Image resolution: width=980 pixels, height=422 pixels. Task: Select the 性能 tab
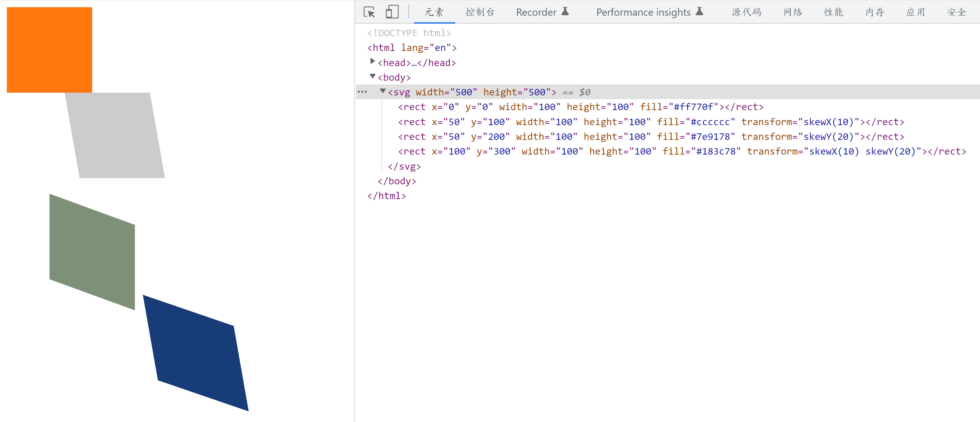point(833,12)
